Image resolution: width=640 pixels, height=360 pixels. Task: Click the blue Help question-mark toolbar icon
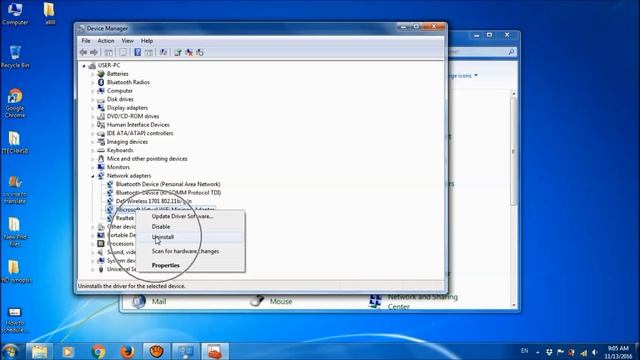(x=138, y=52)
